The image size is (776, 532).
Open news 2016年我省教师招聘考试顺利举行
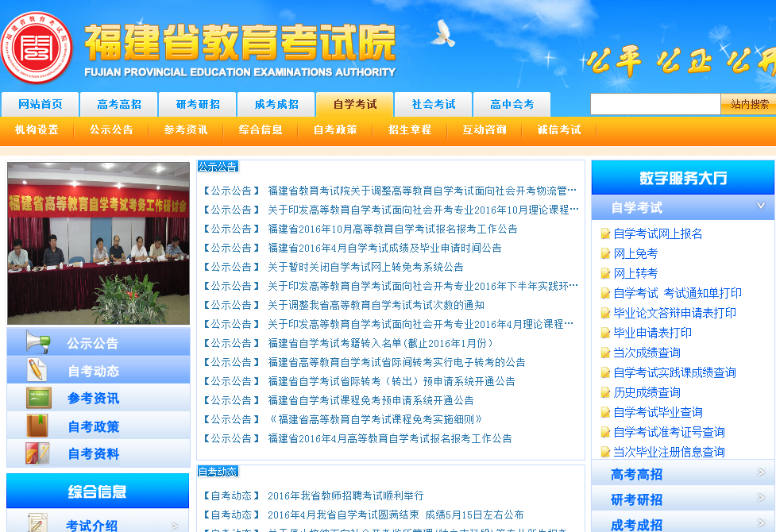[x=346, y=495]
